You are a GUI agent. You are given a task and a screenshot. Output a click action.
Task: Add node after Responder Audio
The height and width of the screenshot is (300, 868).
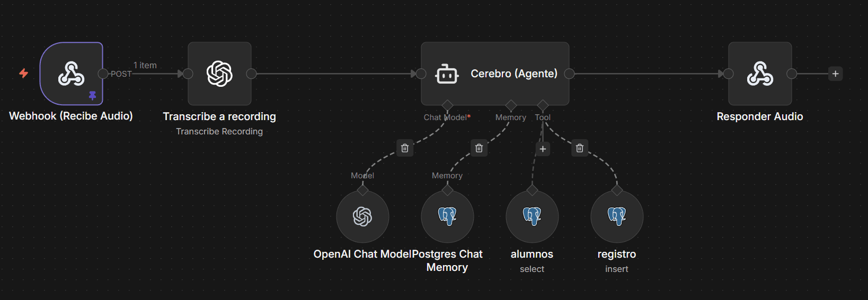coord(835,74)
